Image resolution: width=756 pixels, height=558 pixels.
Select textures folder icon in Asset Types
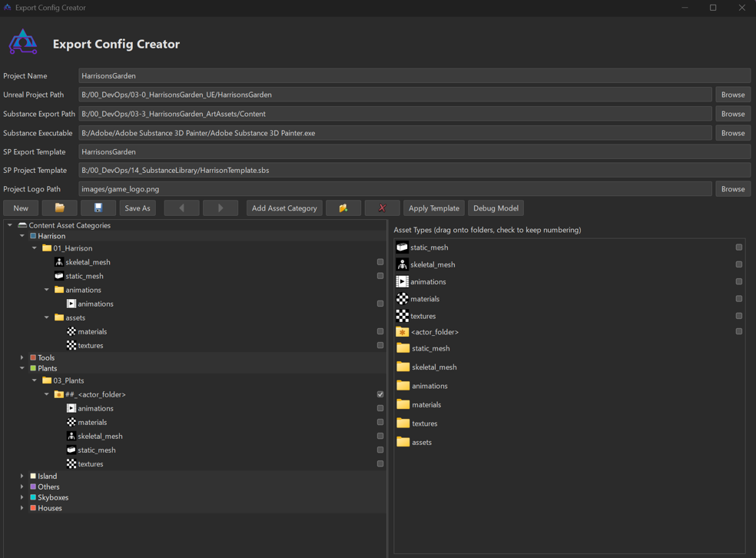[x=403, y=423]
